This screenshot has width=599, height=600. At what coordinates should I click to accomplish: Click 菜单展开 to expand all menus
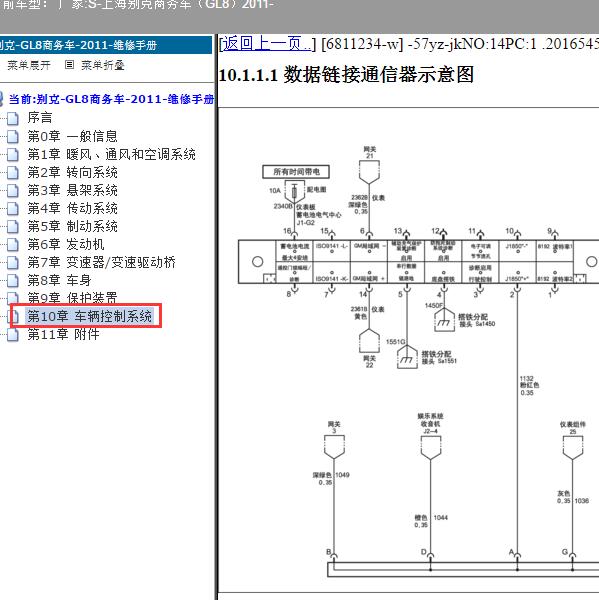click(29, 65)
